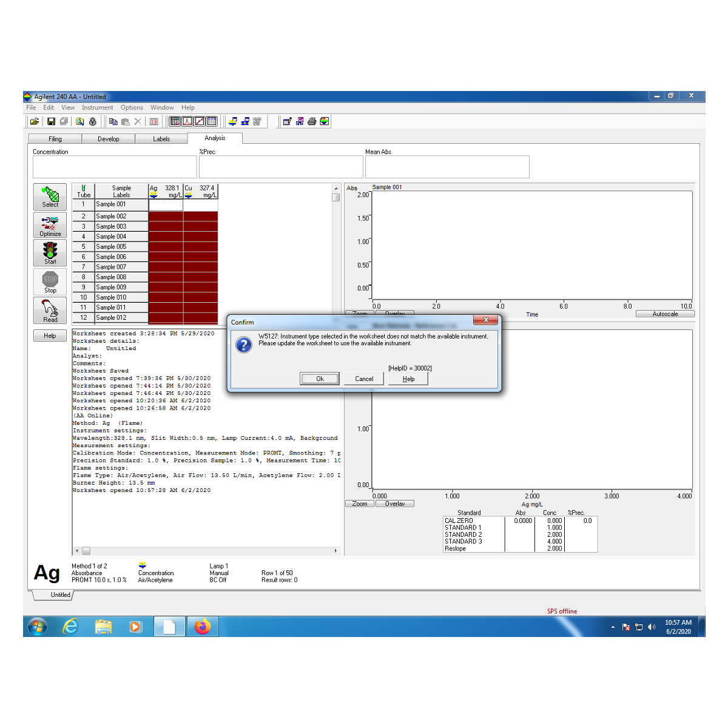Show hidden system tray icons
The width and height of the screenshot is (728, 728).
613,627
